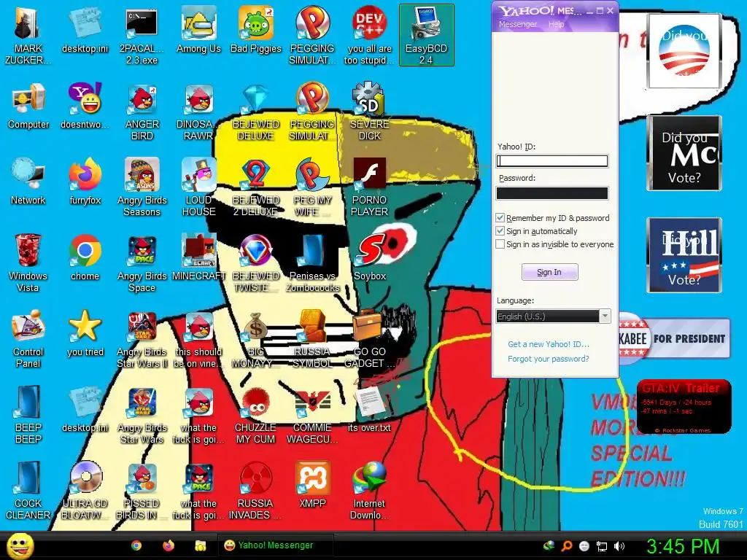
Task: Open the Soybox desktop icon
Action: tap(370, 257)
